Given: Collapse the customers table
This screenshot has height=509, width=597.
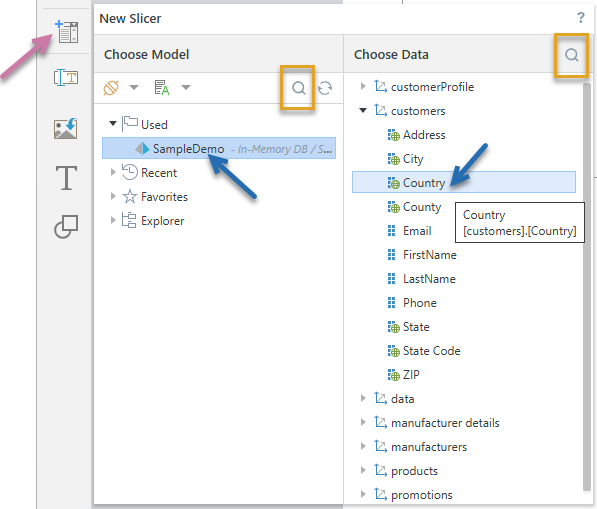Looking at the screenshot, I should coord(363,110).
